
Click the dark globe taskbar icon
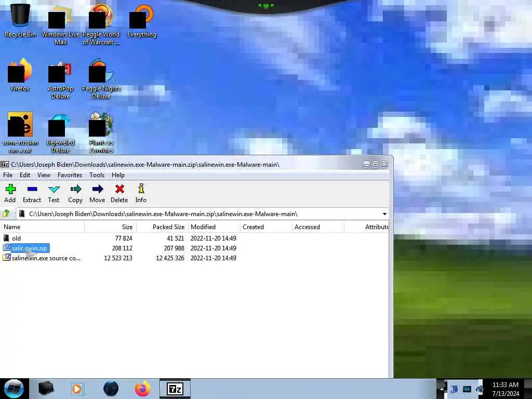coord(111,389)
